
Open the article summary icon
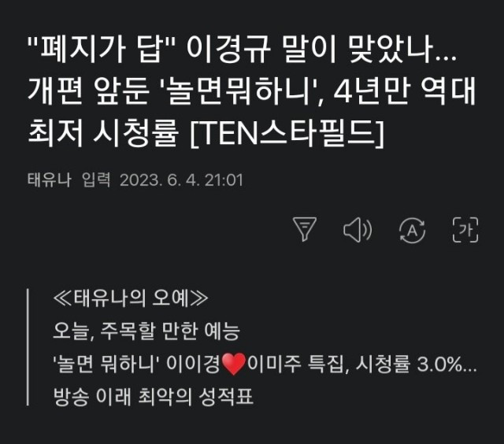tap(304, 228)
